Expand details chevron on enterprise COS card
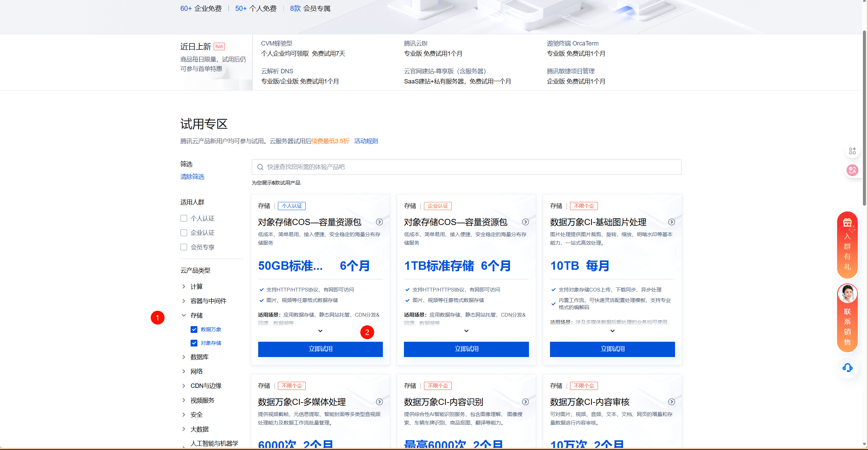The height and width of the screenshot is (450, 868). pos(466,331)
